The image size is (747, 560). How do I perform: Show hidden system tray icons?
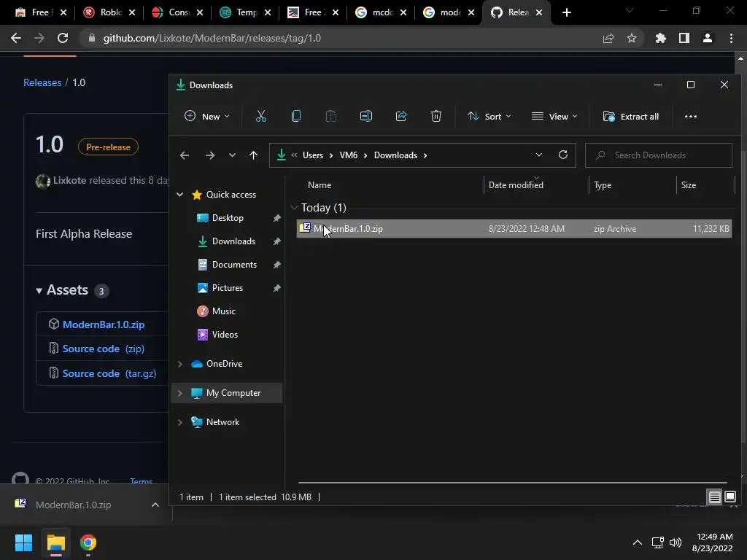pyautogui.click(x=638, y=542)
